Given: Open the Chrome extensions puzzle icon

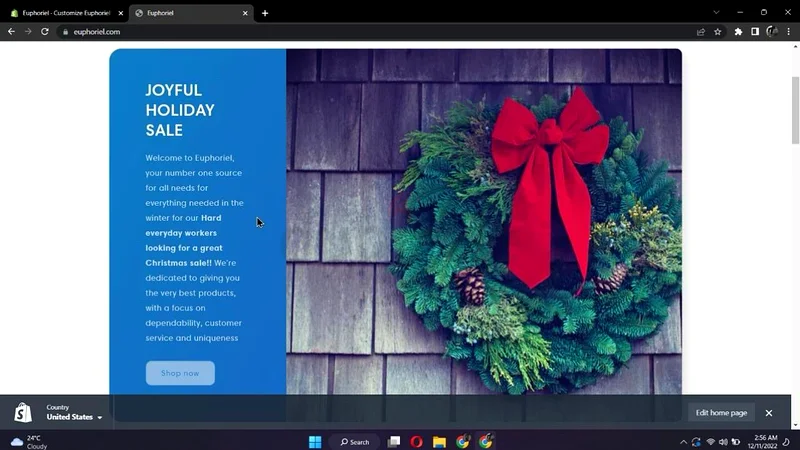Looking at the screenshot, I should (738, 32).
